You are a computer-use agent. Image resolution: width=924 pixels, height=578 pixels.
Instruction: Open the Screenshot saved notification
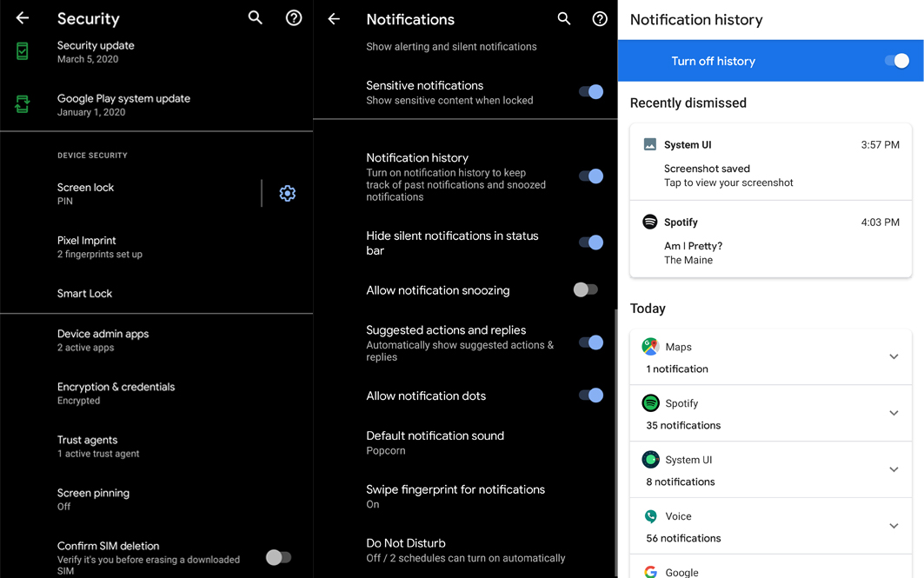coord(771,162)
